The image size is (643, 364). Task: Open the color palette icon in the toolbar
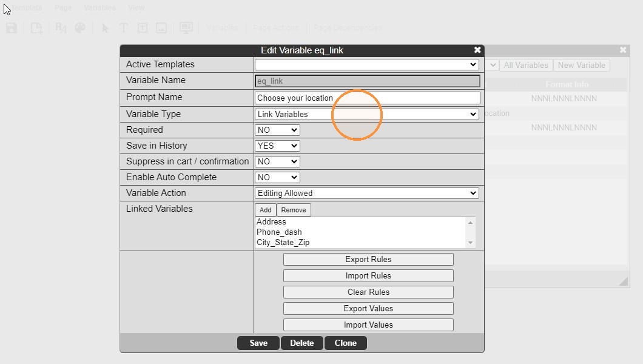[80, 28]
